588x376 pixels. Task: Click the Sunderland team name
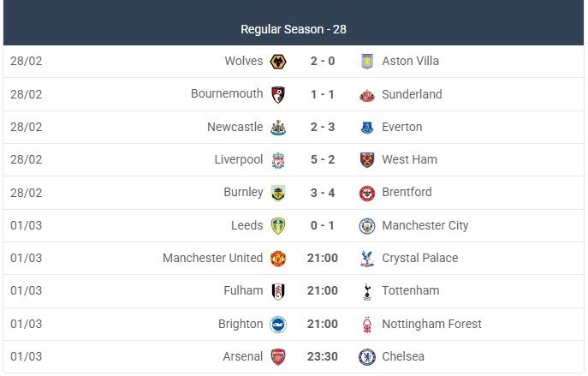click(412, 94)
